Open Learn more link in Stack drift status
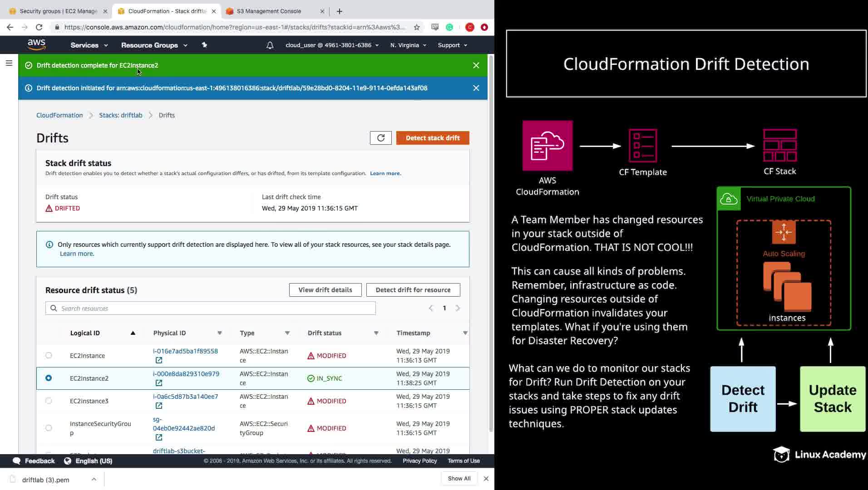 point(385,173)
